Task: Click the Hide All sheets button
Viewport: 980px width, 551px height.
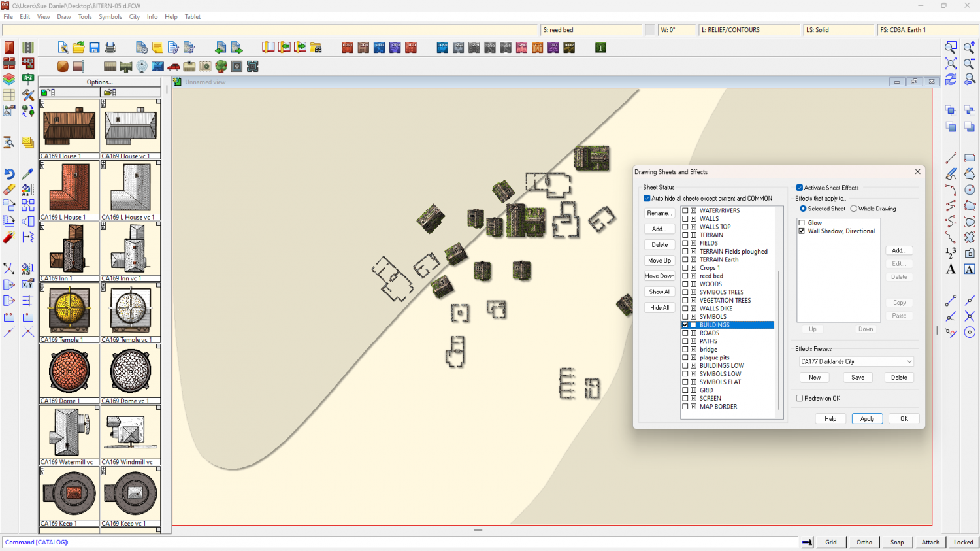Action: pyautogui.click(x=660, y=307)
